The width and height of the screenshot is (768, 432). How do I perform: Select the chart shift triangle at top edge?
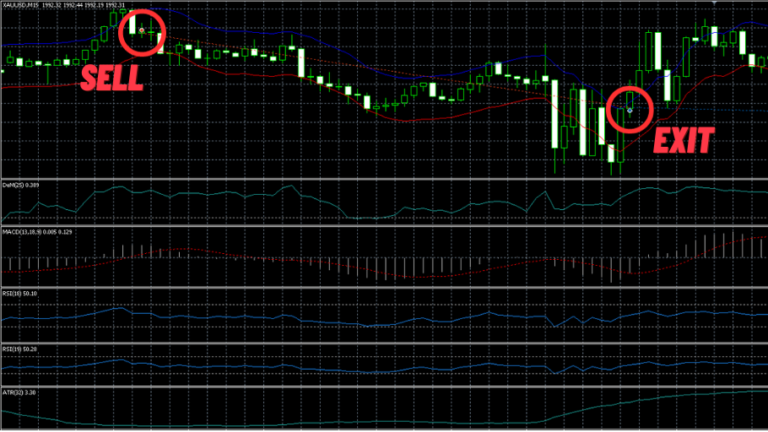coord(714,4)
